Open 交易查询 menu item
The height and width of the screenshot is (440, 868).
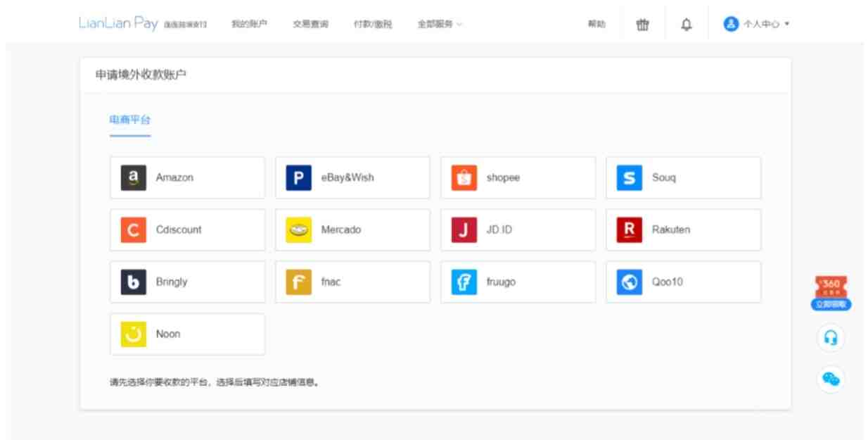click(310, 24)
